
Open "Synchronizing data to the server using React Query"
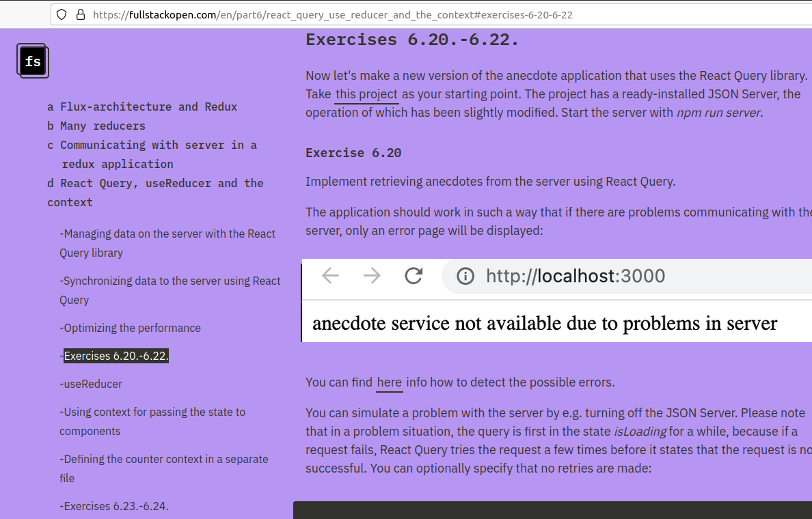pos(170,281)
